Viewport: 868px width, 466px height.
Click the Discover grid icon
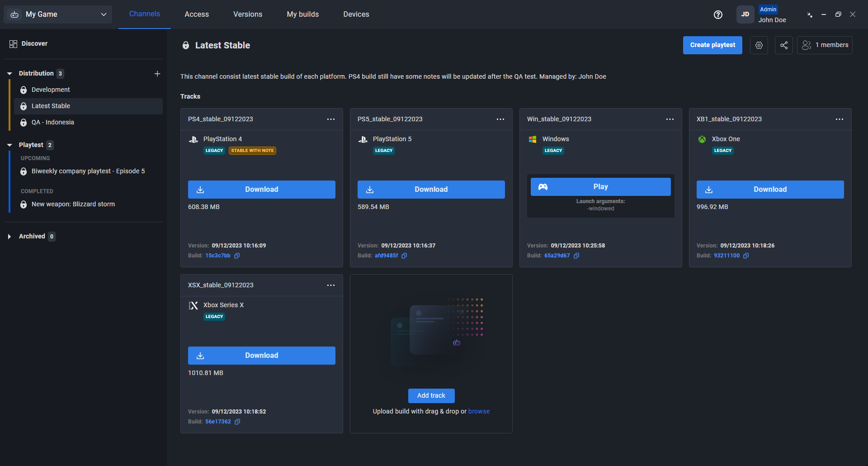click(x=13, y=44)
